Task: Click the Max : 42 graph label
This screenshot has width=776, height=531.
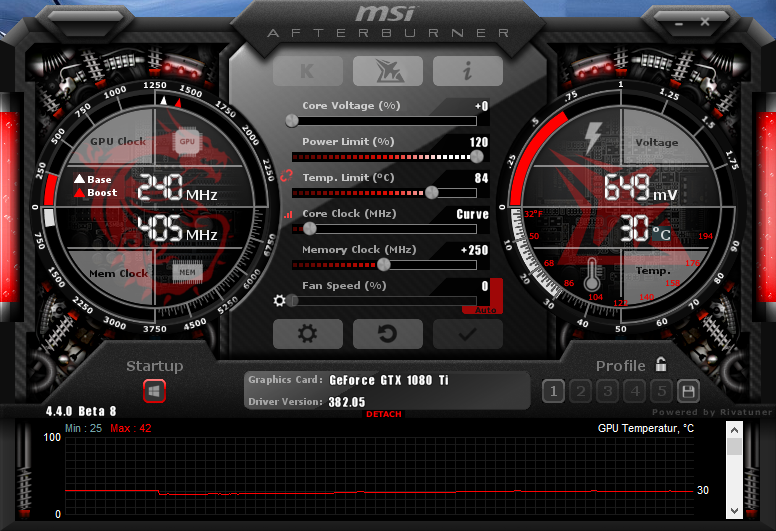Action: [x=131, y=429]
